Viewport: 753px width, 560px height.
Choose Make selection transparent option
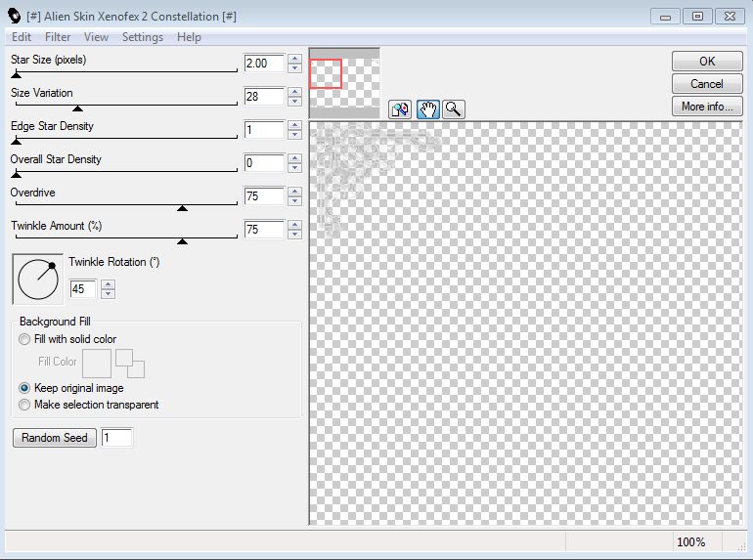pos(24,405)
